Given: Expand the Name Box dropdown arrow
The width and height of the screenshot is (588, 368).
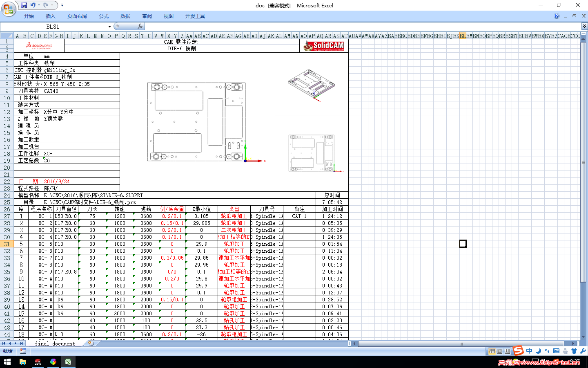Looking at the screenshot, I should point(109,27).
